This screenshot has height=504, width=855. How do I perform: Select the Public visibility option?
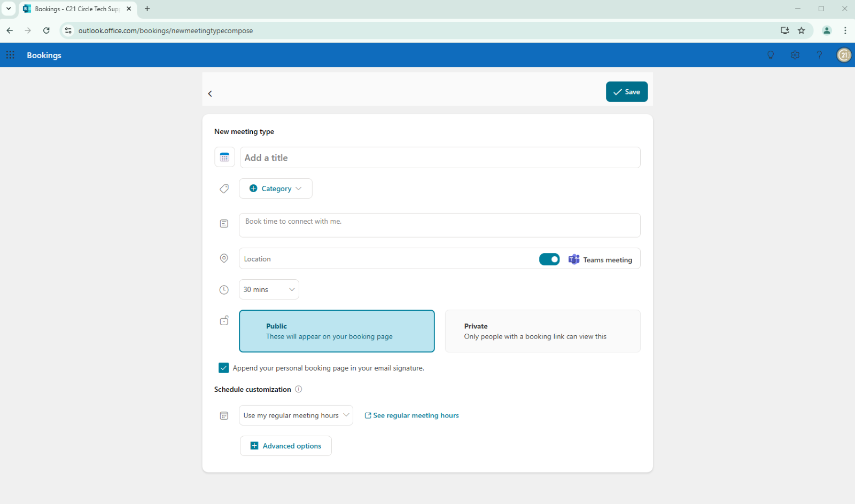click(x=337, y=331)
